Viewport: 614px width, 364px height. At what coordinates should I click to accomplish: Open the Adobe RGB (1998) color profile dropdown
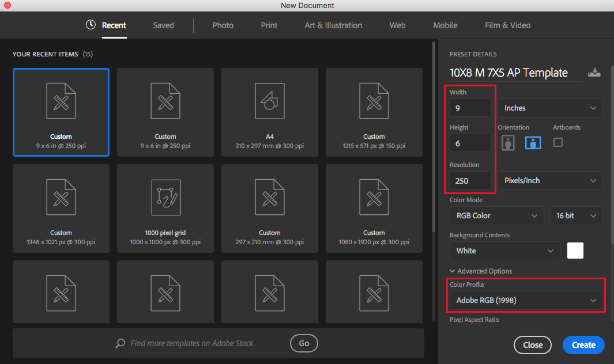tap(526, 300)
